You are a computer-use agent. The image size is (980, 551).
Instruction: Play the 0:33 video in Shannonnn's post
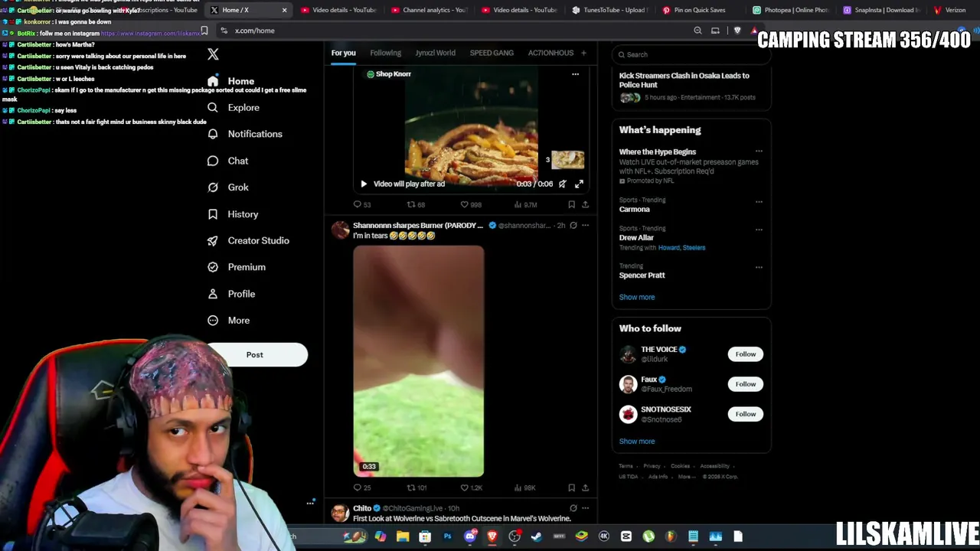(418, 361)
